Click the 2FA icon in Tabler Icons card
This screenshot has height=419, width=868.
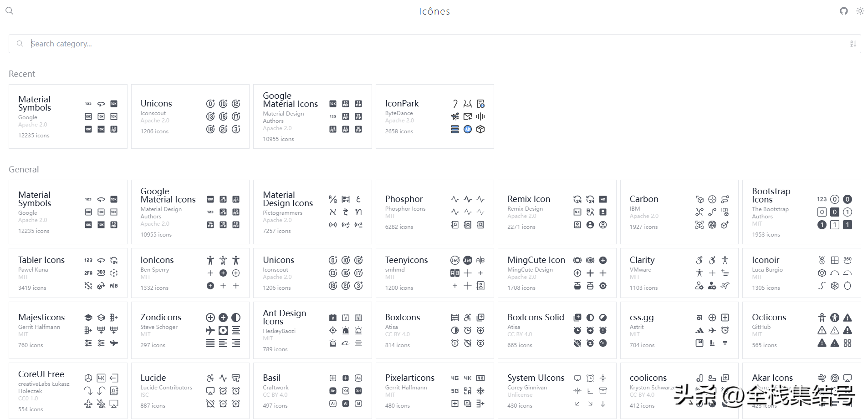pos(88,273)
